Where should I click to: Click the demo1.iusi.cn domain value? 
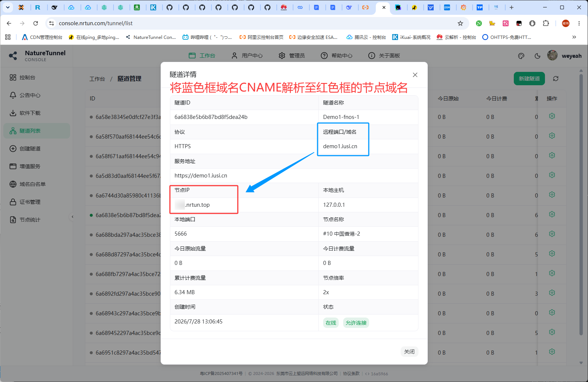340,146
